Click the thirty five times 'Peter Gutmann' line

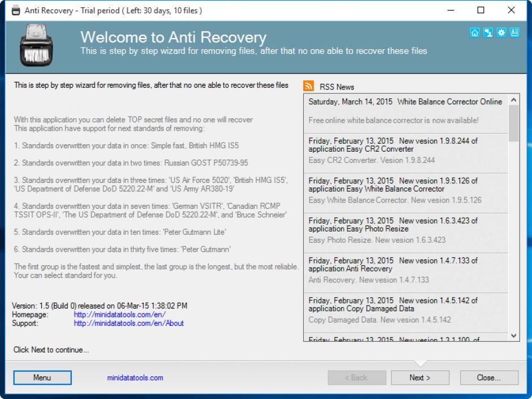click(122, 250)
